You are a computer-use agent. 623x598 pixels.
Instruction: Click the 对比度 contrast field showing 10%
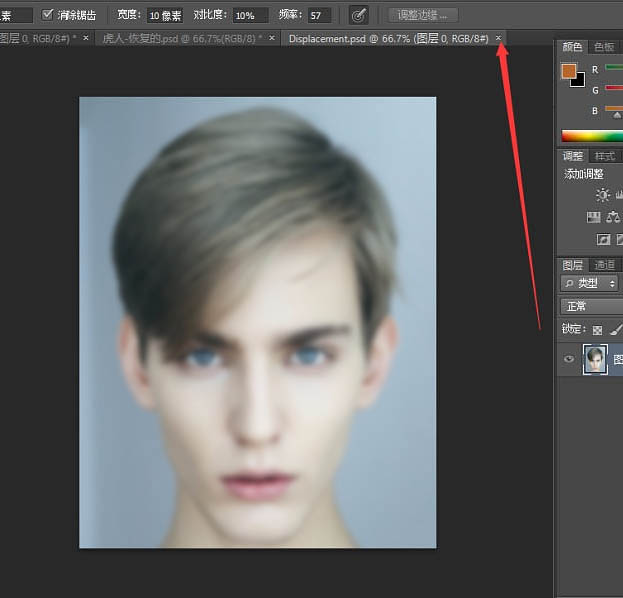(250, 16)
